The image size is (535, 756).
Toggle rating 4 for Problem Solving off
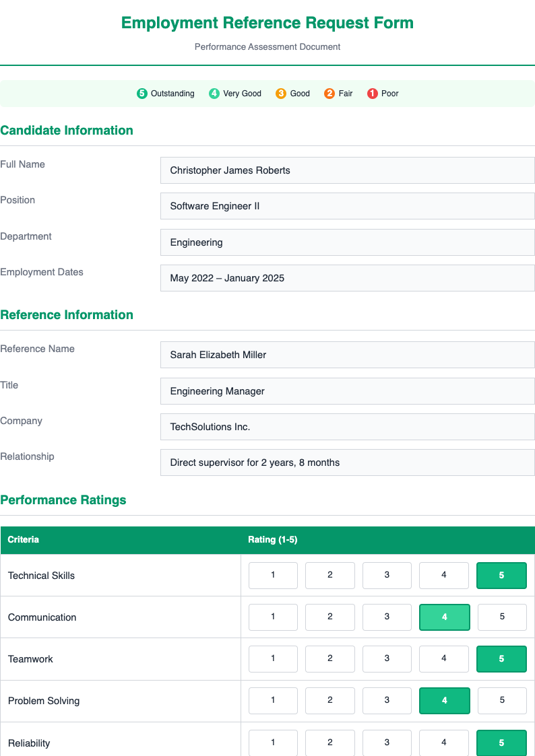tap(444, 700)
